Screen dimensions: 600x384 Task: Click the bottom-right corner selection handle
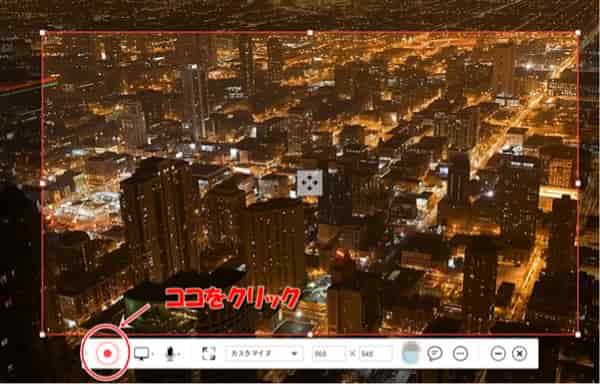(578, 335)
